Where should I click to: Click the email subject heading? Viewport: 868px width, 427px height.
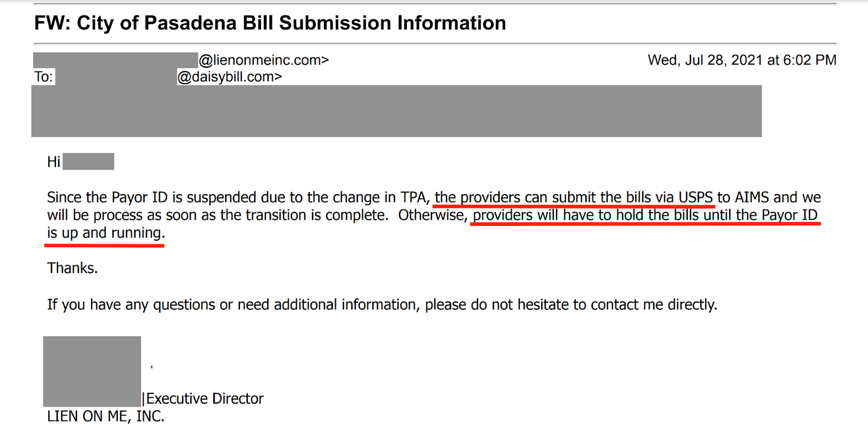(x=270, y=23)
